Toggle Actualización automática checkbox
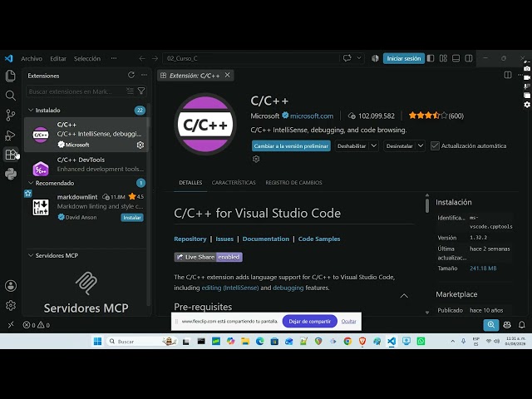 (x=435, y=146)
